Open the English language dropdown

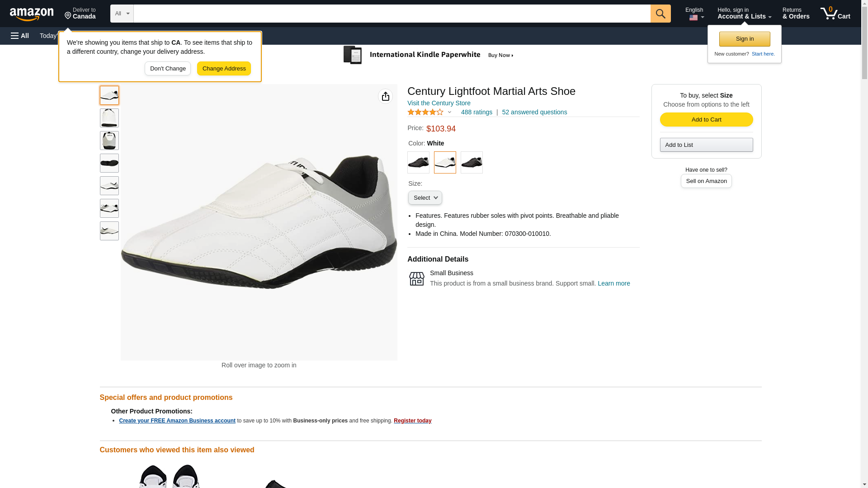[x=694, y=14]
